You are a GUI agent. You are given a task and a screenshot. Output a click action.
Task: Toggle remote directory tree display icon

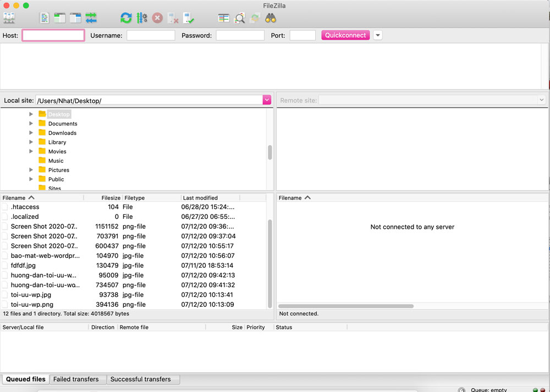[75, 18]
